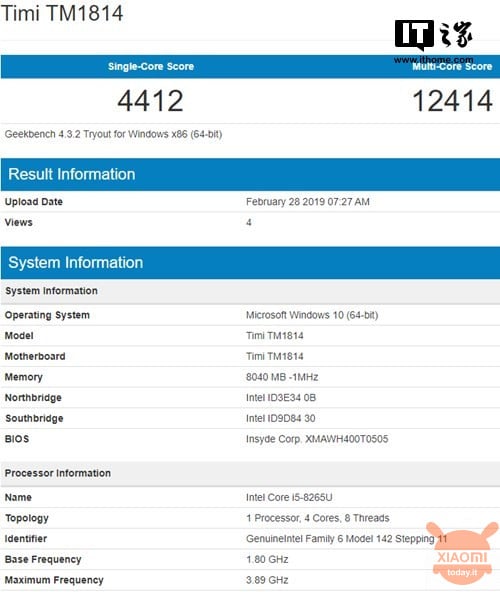Click the Intel ID9D84 30 value
Image resolution: width=500 pixels, height=592 pixels.
(x=281, y=418)
